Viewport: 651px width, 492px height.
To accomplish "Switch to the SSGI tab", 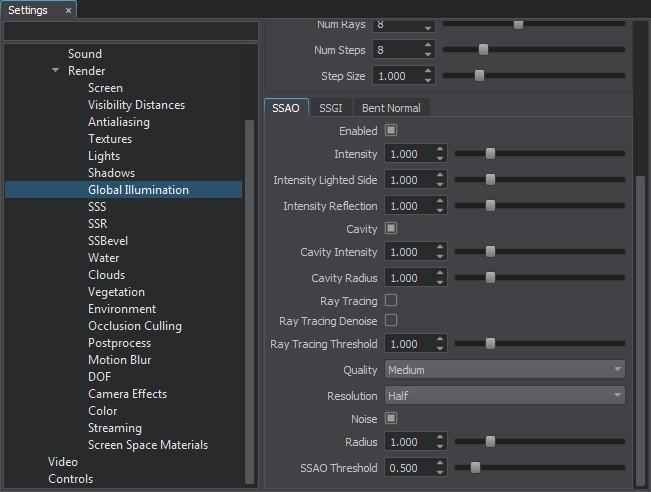I will (330, 108).
